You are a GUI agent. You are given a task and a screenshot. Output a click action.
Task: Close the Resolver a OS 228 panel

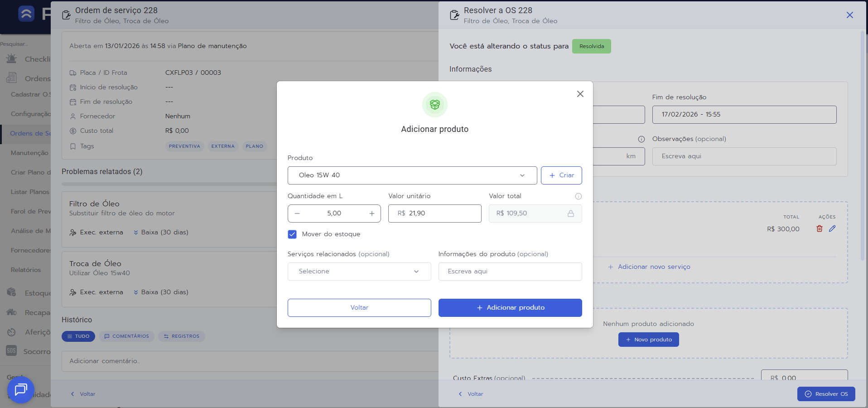click(x=849, y=15)
